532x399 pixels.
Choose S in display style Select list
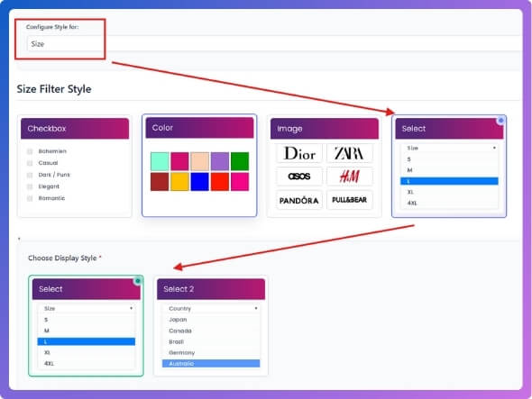point(87,320)
